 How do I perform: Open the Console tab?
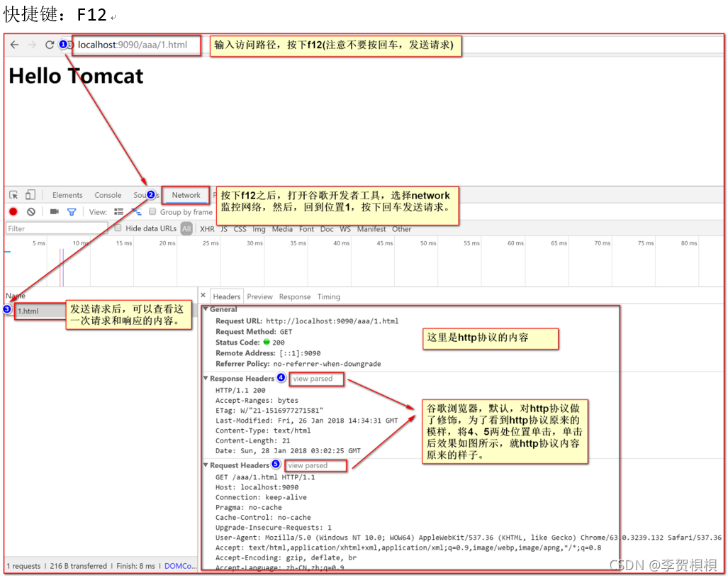click(x=108, y=195)
